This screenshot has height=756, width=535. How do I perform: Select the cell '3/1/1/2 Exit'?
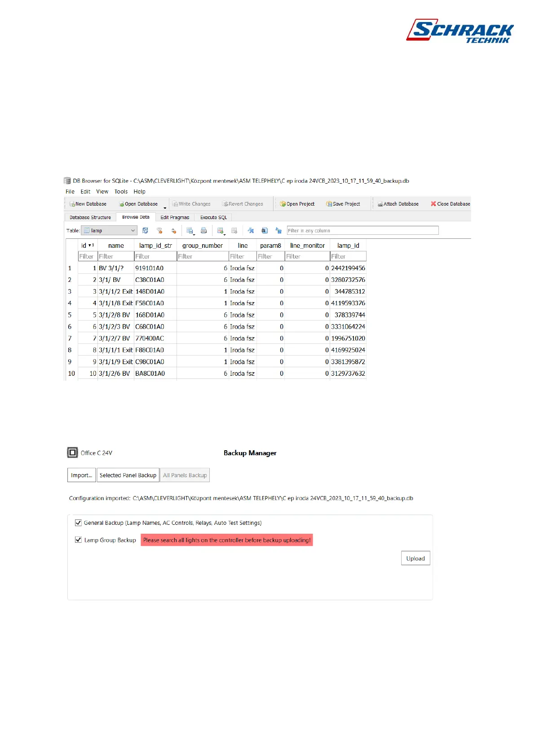tap(116, 291)
